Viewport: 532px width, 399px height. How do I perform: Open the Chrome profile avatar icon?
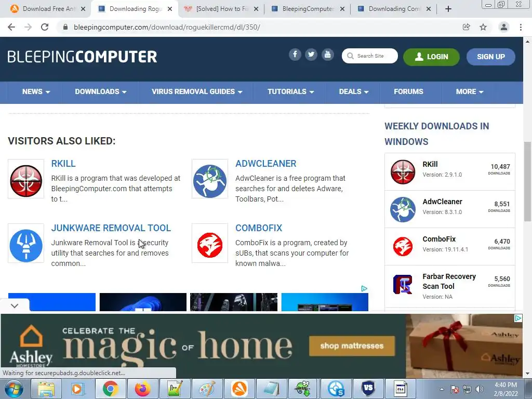coord(504,27)
